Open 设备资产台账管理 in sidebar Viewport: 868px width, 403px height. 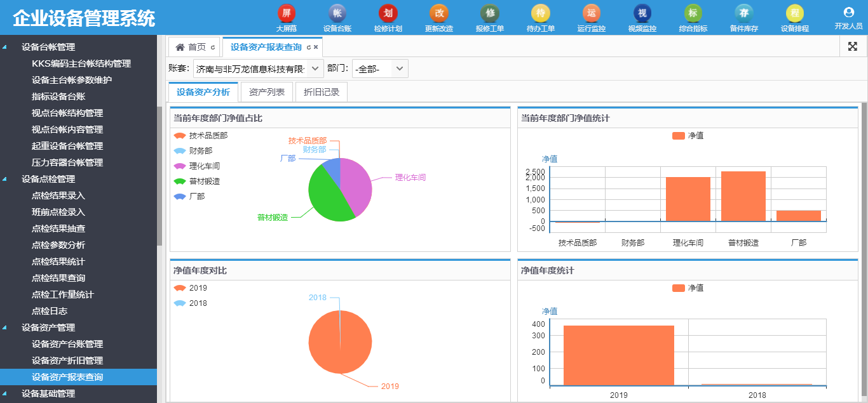(67, 344)
